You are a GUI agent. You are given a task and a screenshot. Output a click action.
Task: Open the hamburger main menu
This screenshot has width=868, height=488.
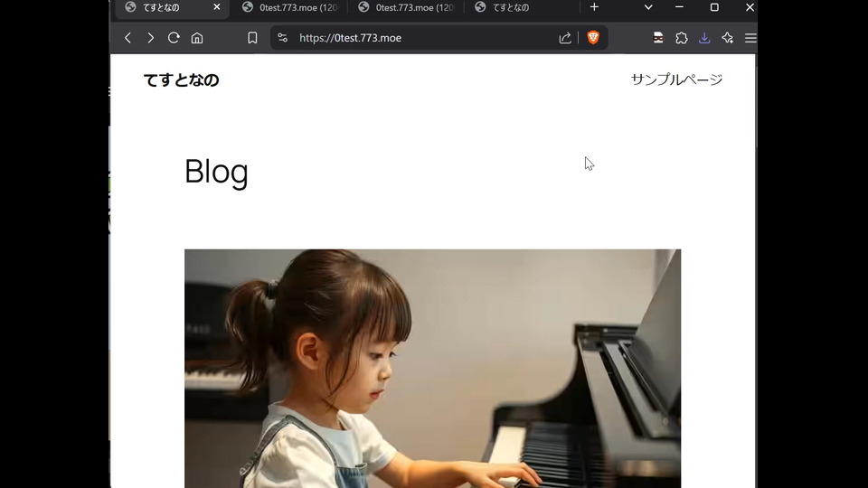coord(750,38)
